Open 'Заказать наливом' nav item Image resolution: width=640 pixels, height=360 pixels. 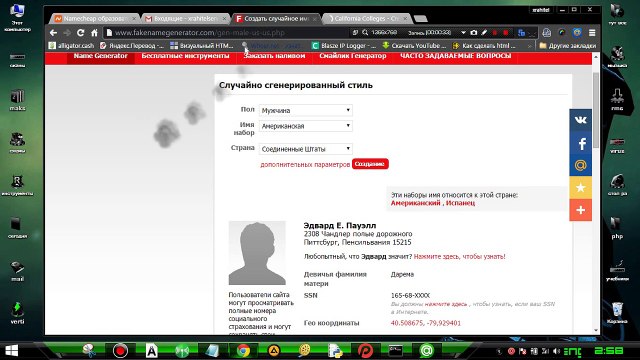click(x=274, y=56)
